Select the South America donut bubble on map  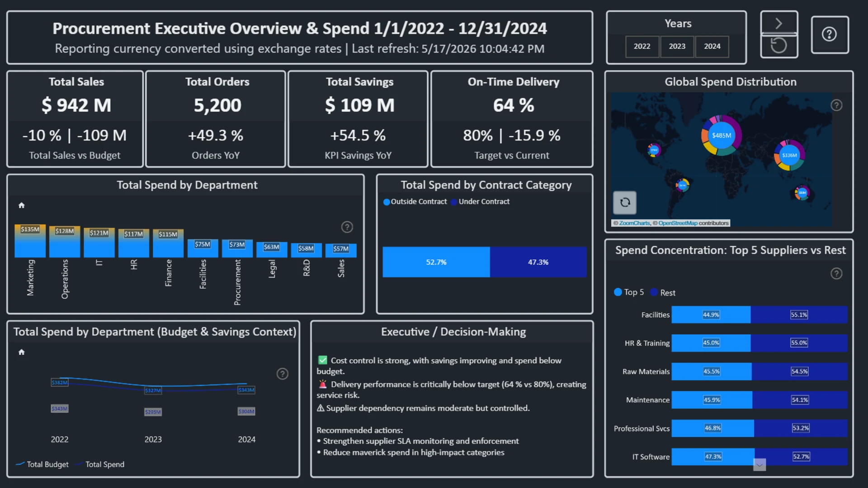pos(682,185)
